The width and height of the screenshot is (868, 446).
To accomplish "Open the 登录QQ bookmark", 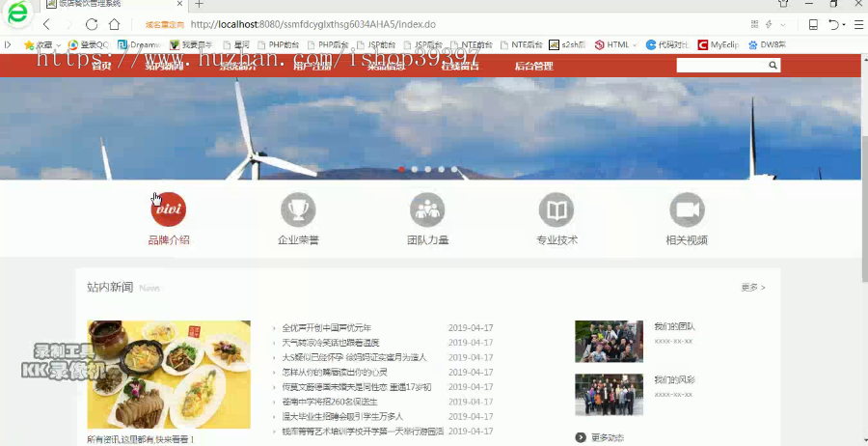I will pos(88,44).
